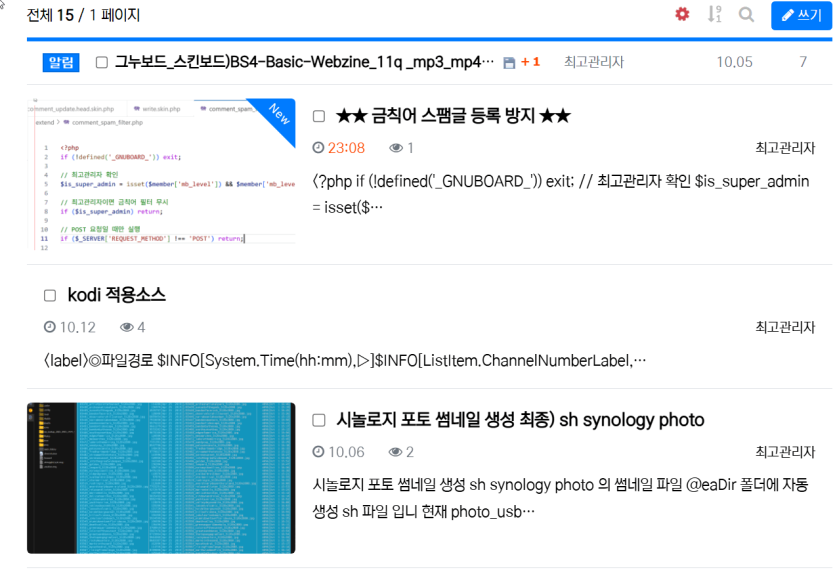This screenshot has width=835, height=574.
Task: Open the kodi 적용소스 post
Action: click(117, 294)
